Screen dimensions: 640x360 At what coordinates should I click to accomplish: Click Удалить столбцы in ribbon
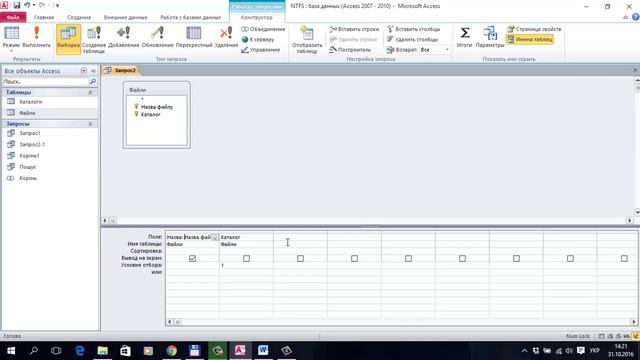click(412, 39)
